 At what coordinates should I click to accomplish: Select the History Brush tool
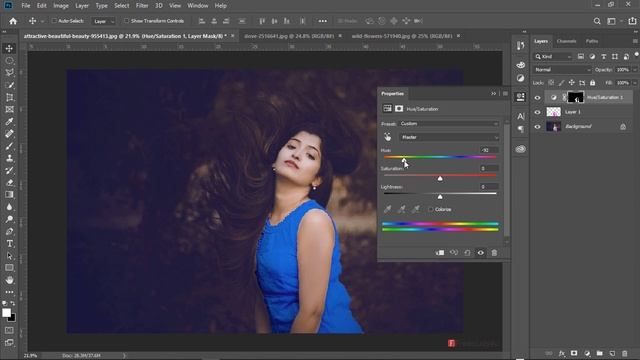(9, 171)
